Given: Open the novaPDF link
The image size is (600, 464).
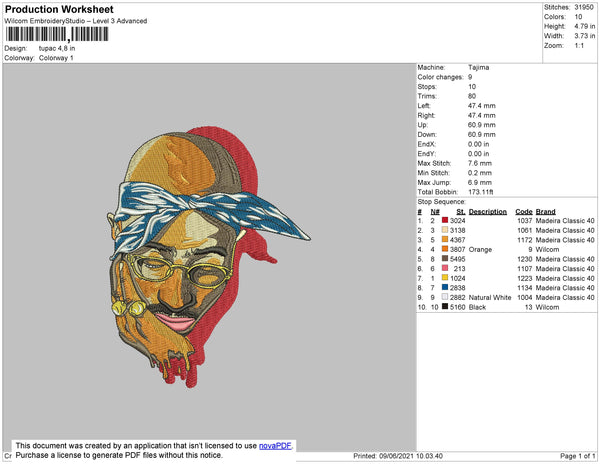Looking at the screenshot, I should (275, 446).
